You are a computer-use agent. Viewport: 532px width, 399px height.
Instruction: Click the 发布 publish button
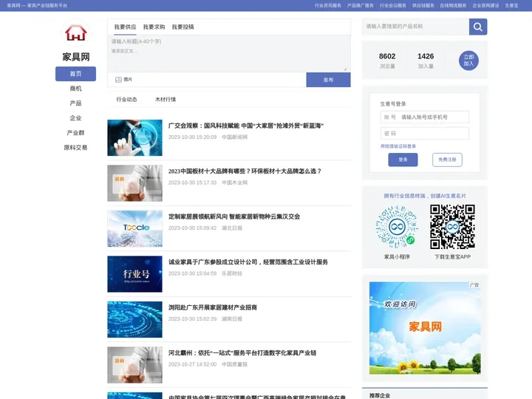pos(328,80)
